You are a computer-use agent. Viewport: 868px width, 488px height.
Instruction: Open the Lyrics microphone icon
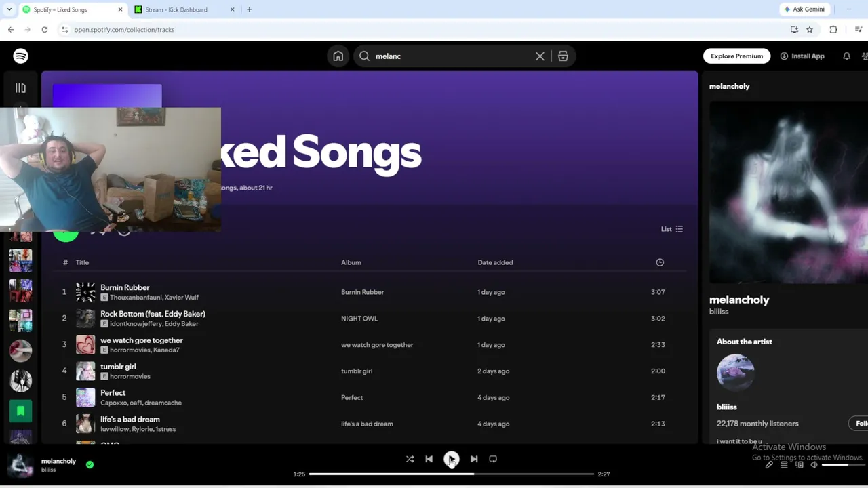click(x=769, y=465)
